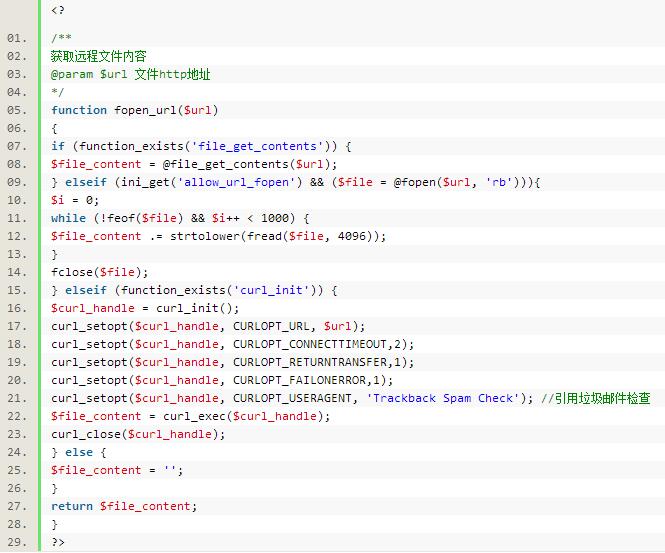
Task: Click line number 05 in the gutter
Action: (16, 110)
